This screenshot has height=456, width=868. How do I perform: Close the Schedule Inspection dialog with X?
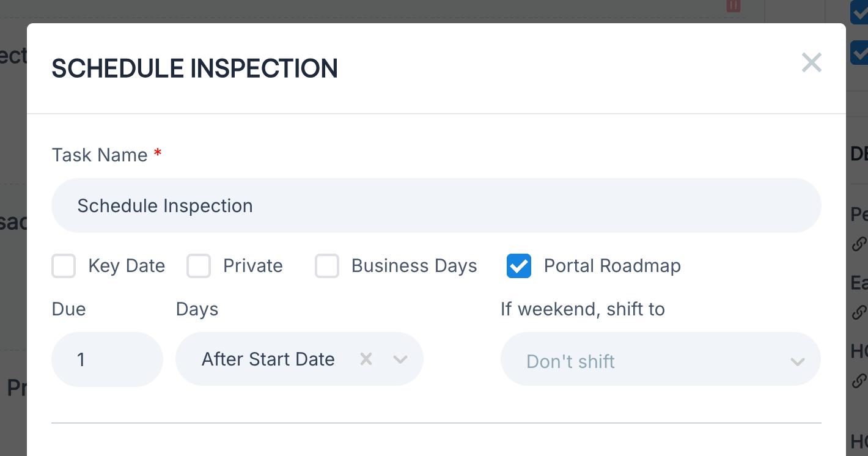coord(811,62)
